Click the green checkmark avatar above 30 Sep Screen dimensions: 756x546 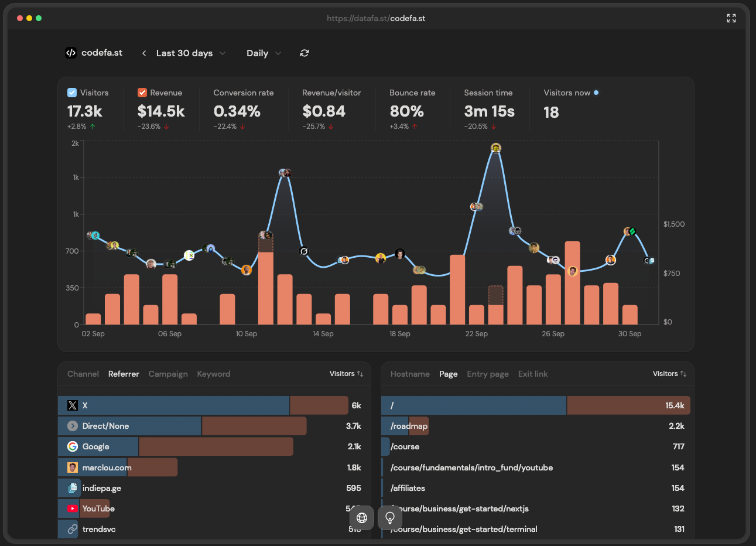click(x=632, y=231)
